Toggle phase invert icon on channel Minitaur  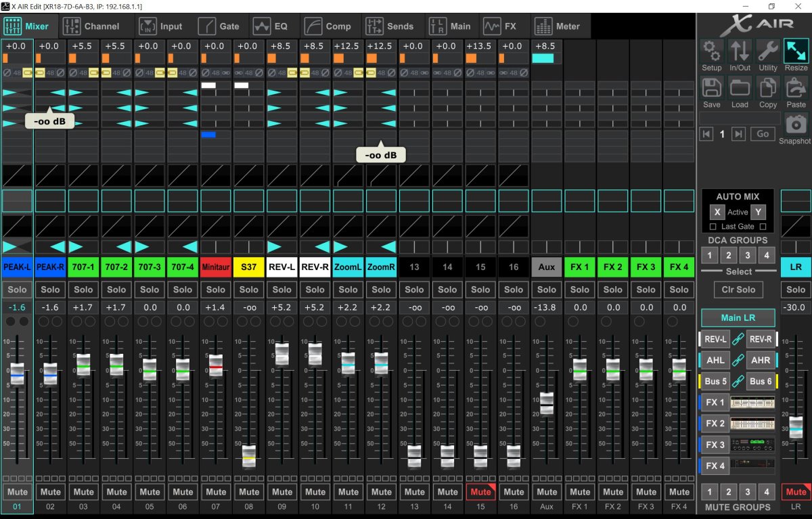pyautogui.click(x=206, y=72)
